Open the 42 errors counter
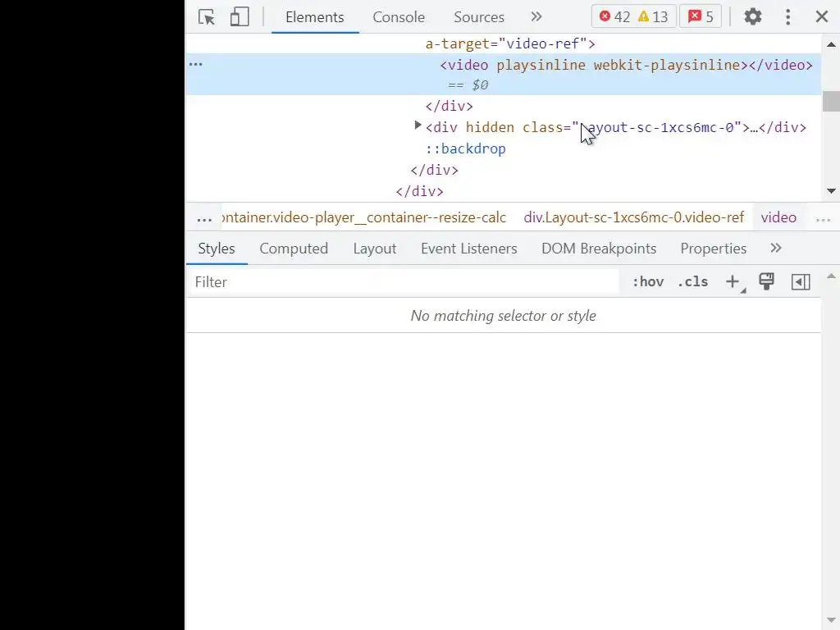The height and width of the screenshot is (630, 840). pyautogui.click(x=614, y=16)
